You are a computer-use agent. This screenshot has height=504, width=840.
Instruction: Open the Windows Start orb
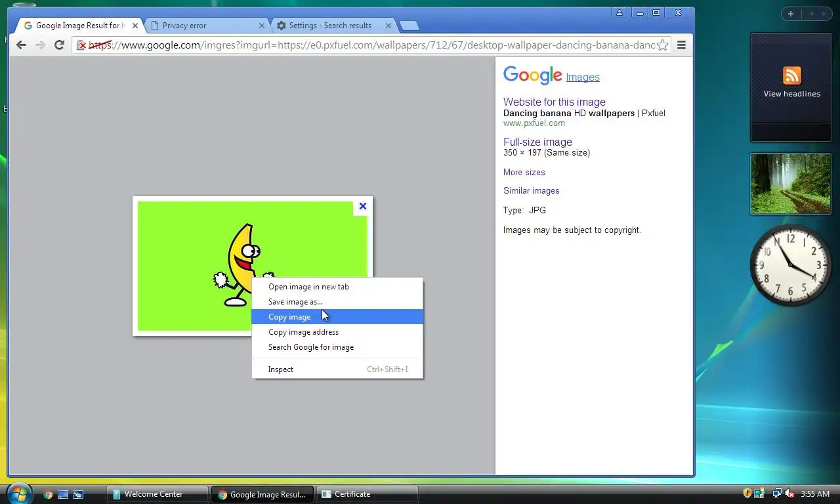pyautogui.click(x=18, y=493)
